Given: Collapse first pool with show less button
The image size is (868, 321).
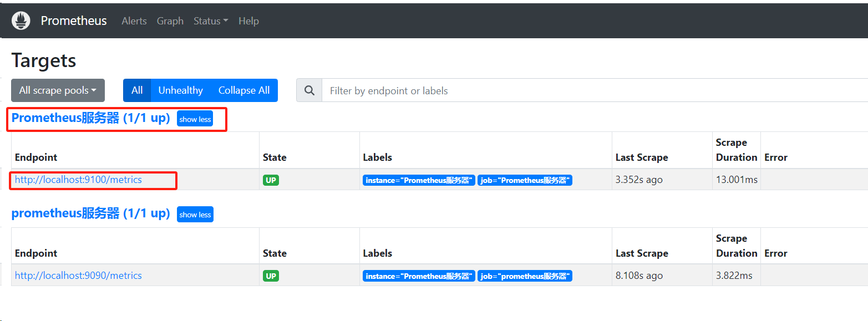Looking at the screenshot, I should [195, 119].
